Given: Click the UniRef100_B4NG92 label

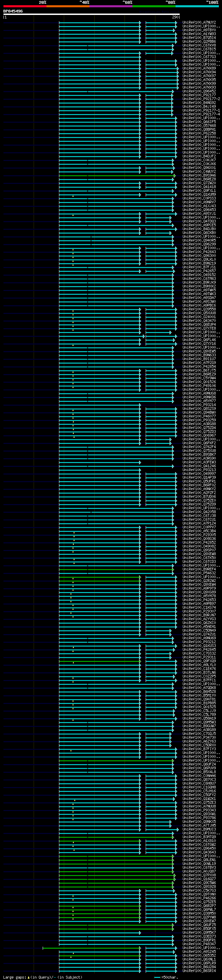Looking at the screenshot, I should 199,103.
